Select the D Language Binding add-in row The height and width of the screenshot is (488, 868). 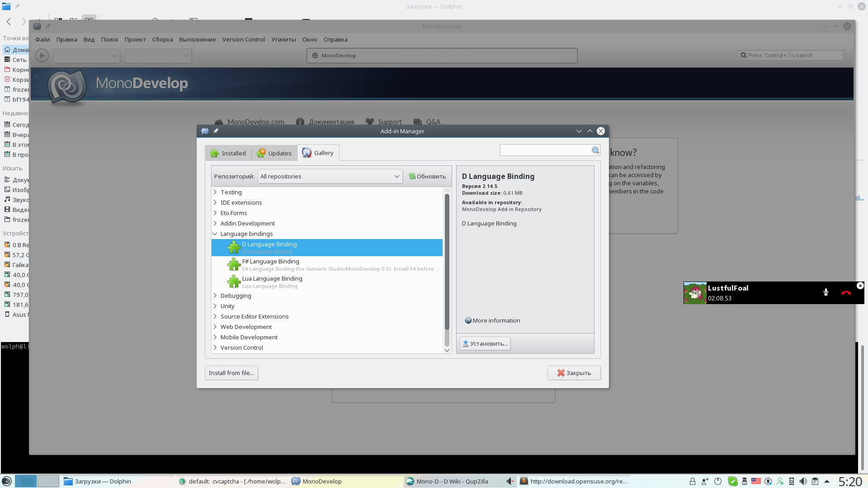click(327, 248)
